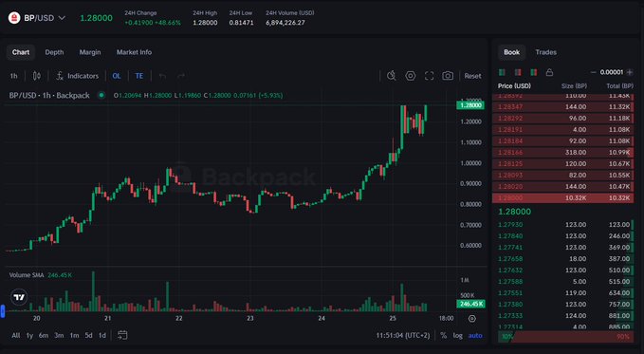Decrease order book price grouping
The width and height of the screenshot is (644, 354).
pos(593,72)
